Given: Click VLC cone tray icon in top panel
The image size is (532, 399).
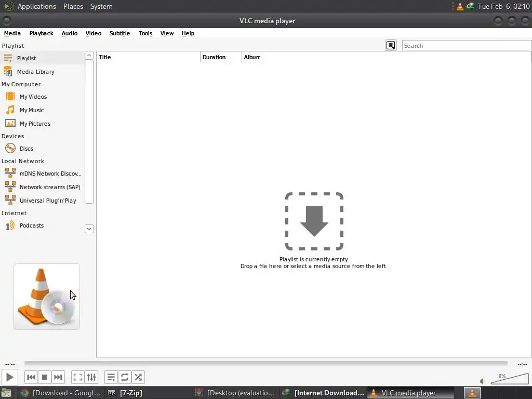Looking at the screenshot, I should click(460, 6).
